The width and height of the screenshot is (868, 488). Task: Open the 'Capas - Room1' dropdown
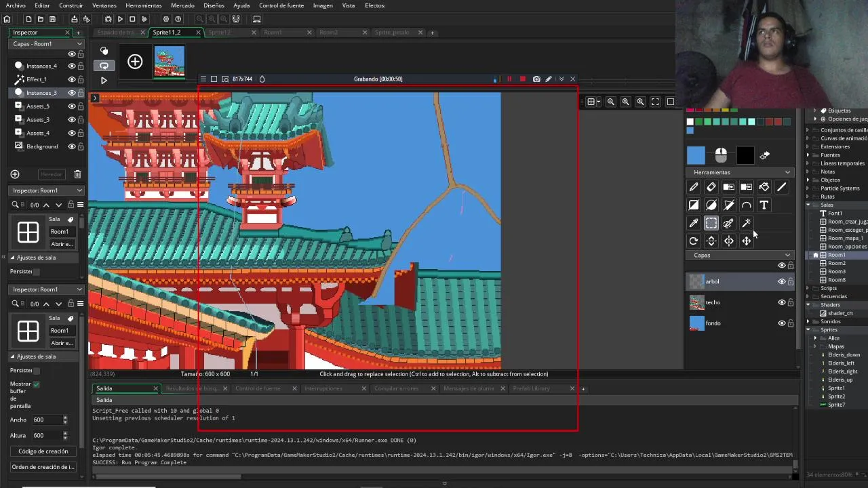(46, 43)
